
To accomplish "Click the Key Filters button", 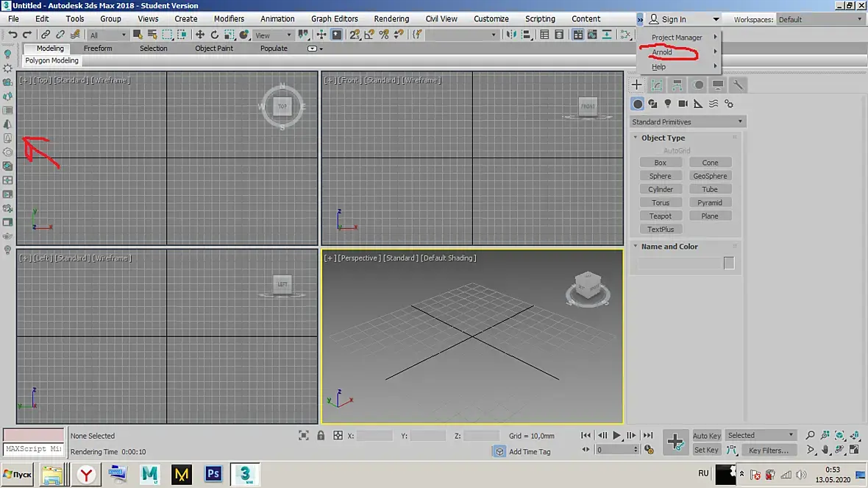I will pos(768,450).
